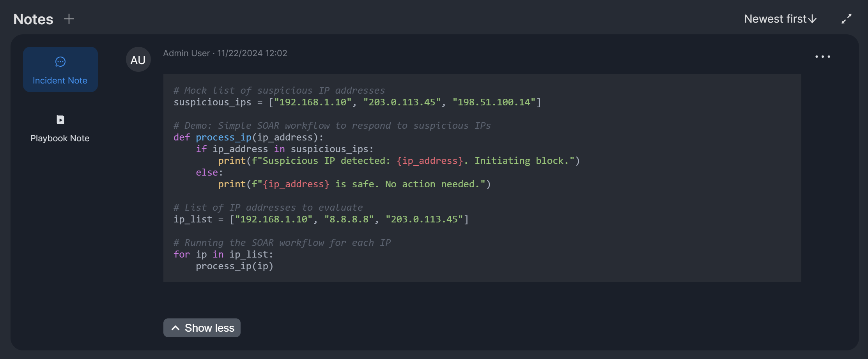Click the def process_ip function line

coord(248,137)
